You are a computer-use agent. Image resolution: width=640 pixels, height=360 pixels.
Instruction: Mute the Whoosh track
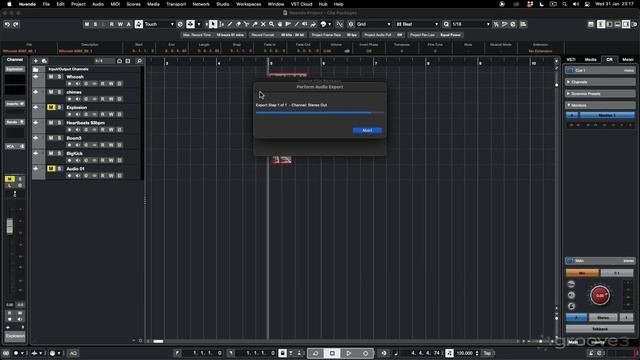click(x=51, y=77)
